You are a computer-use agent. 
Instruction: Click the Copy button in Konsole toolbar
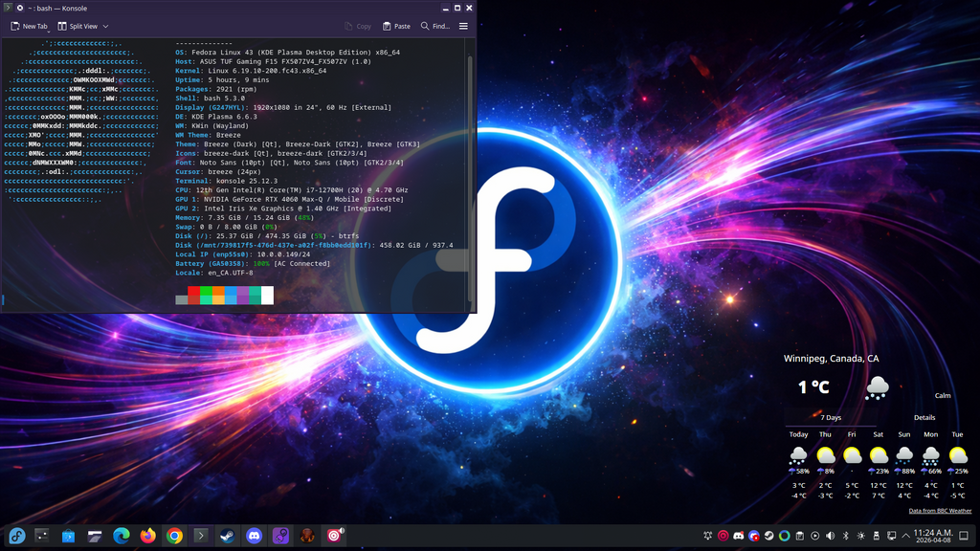tap(358, 26)
